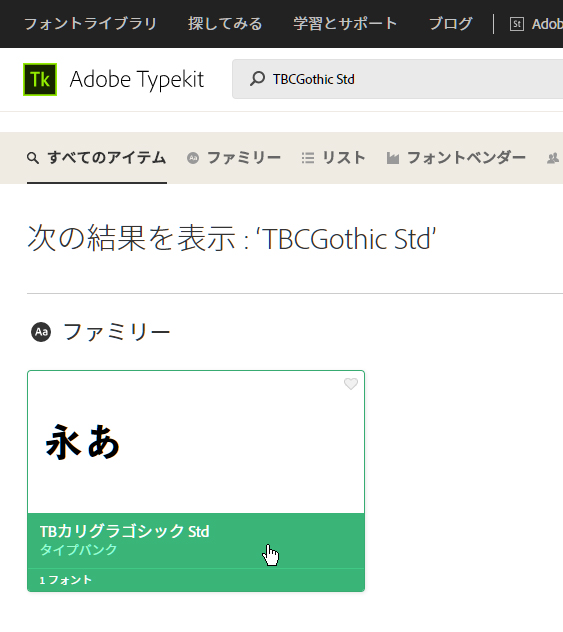The width and height of the screenshot is (563, 632).
Task: Open the リスト tab
Action: (334, 158)
